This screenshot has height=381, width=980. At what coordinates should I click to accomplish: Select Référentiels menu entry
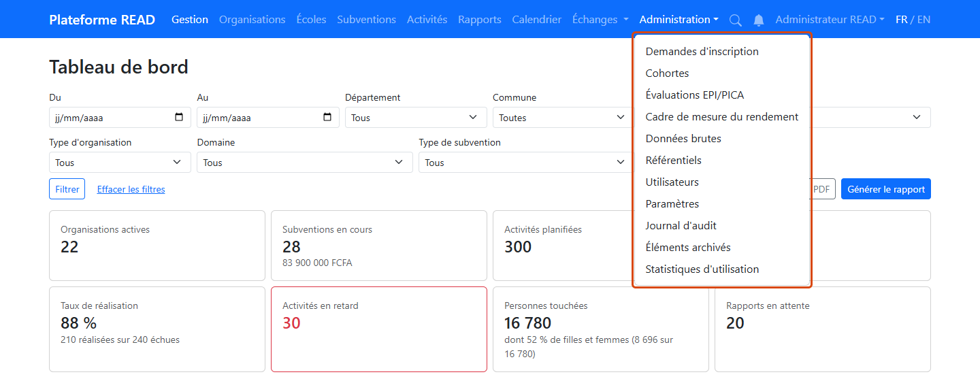click(x=721, y=160)
